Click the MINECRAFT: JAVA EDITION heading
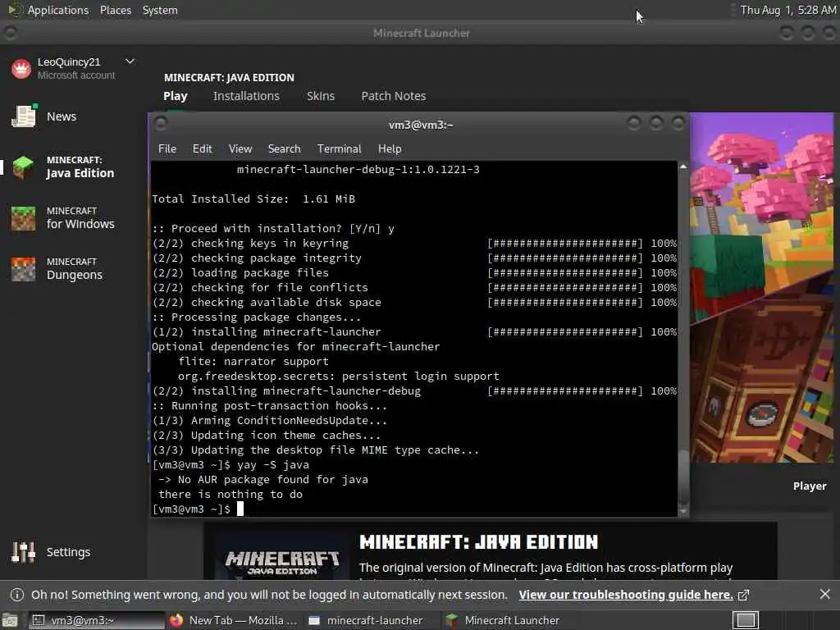840x630 pixels. click(478, 542)
